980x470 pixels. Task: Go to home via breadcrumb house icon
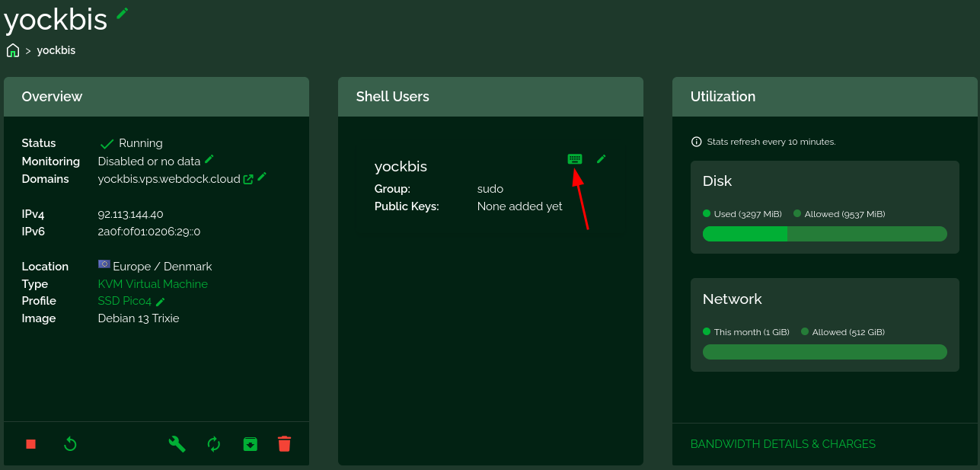13,50
